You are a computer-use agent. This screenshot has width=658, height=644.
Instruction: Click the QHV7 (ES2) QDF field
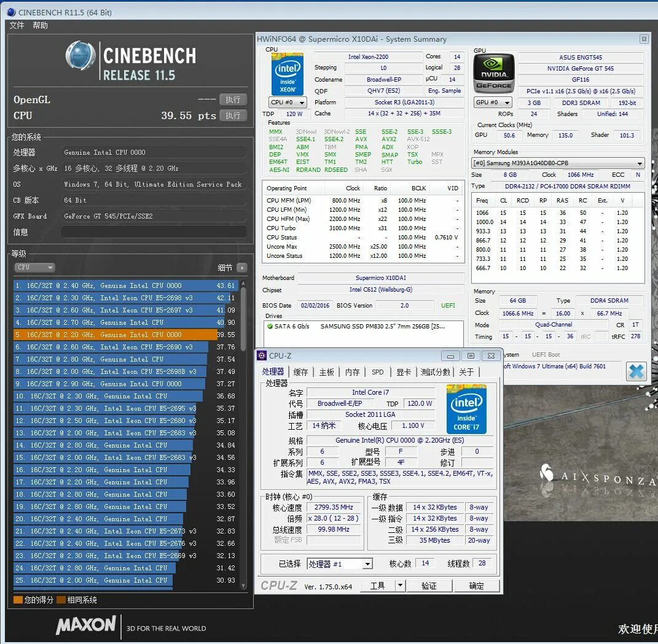point(383,91)
